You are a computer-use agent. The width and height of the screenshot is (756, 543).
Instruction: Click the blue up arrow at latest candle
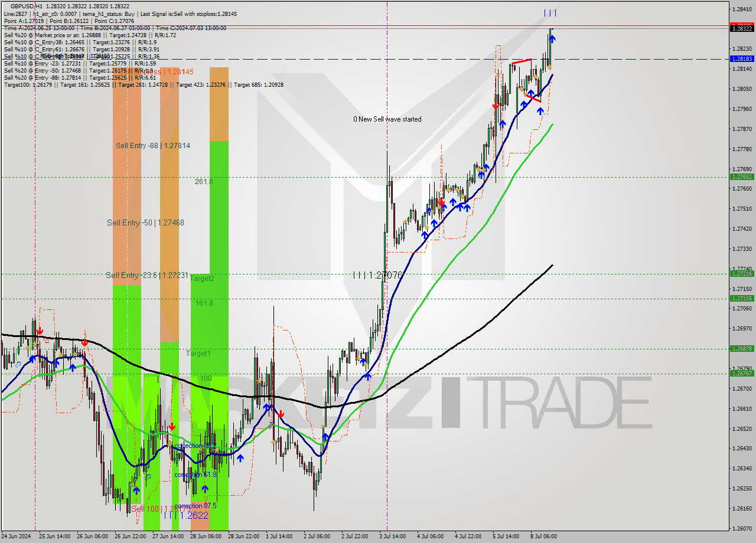click(x=552, y=39)
